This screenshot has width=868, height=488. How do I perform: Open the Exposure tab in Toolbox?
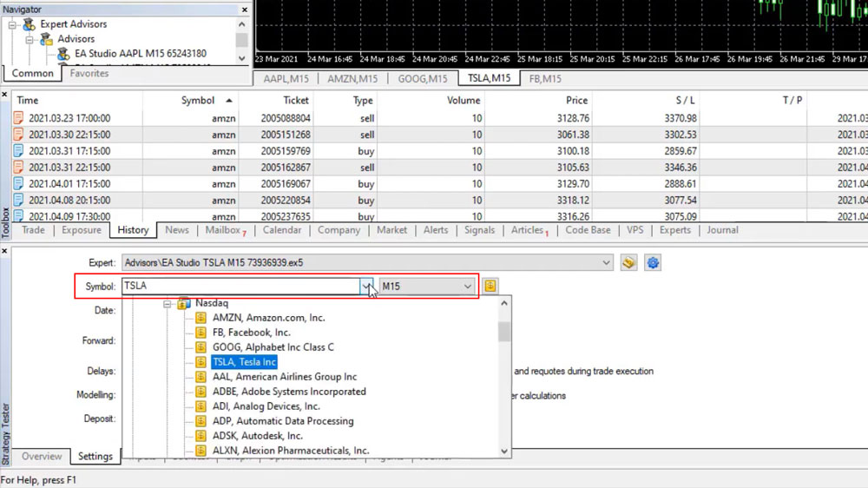[x=82, y=230]
